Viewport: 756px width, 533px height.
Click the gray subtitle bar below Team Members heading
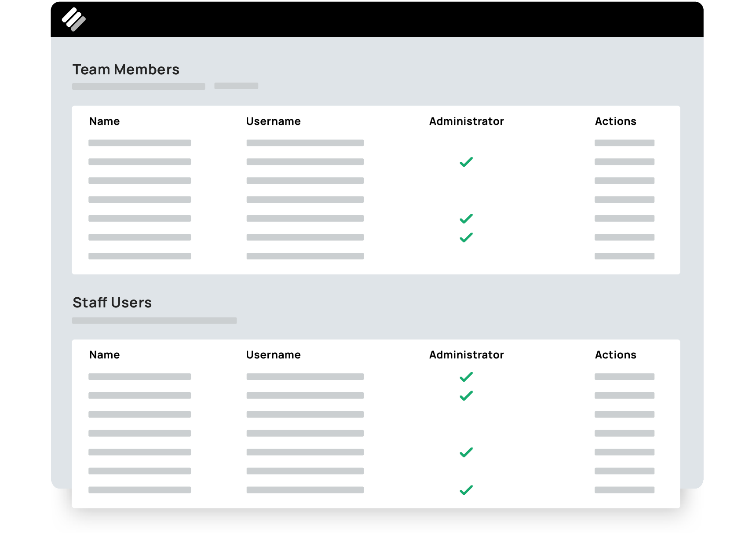[x=139, y=86]
